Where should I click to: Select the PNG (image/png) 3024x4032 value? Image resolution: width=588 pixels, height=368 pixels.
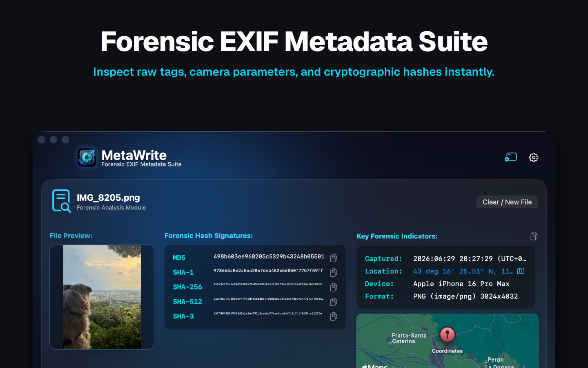coord(465,296)
